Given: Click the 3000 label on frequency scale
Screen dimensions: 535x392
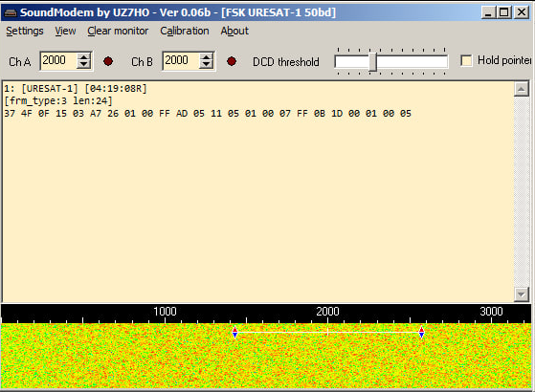Looking at the screenshot, I should coord(491,312).
